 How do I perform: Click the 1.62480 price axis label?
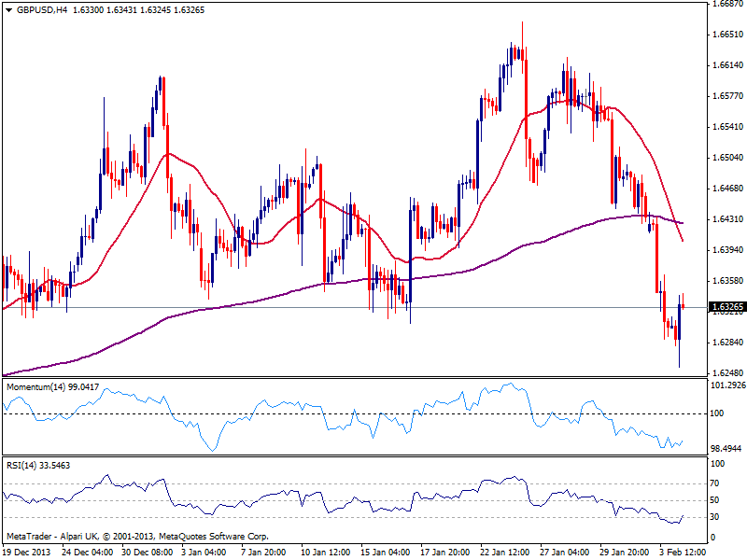click(x=727, y=372)
